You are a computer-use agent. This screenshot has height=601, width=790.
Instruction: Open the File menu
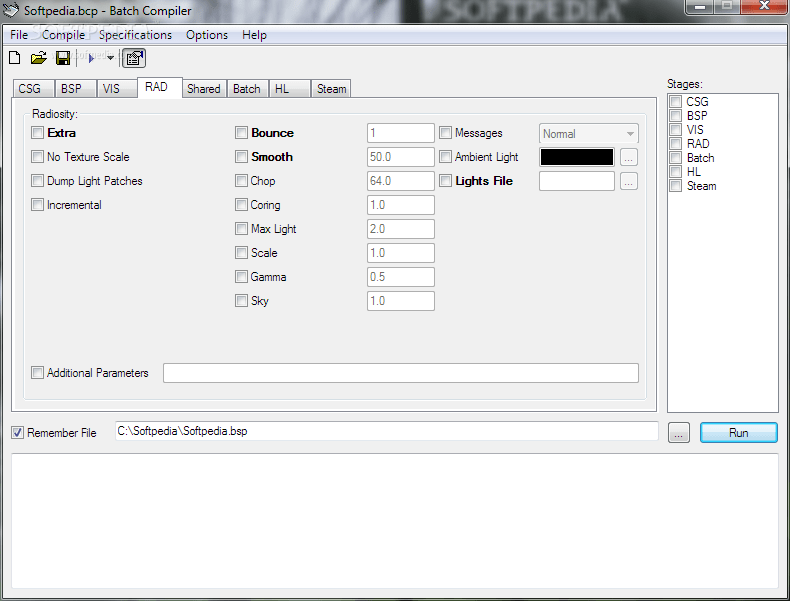pos(19,35)
